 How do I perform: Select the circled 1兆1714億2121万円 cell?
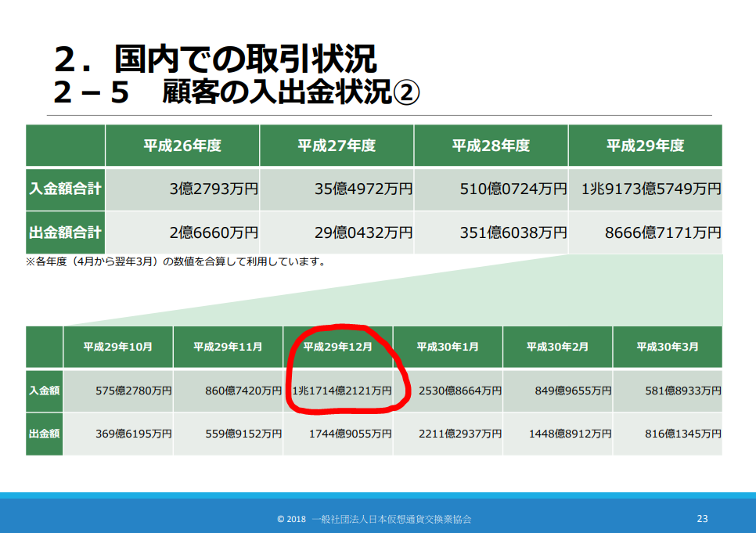[x=342, y=390]
